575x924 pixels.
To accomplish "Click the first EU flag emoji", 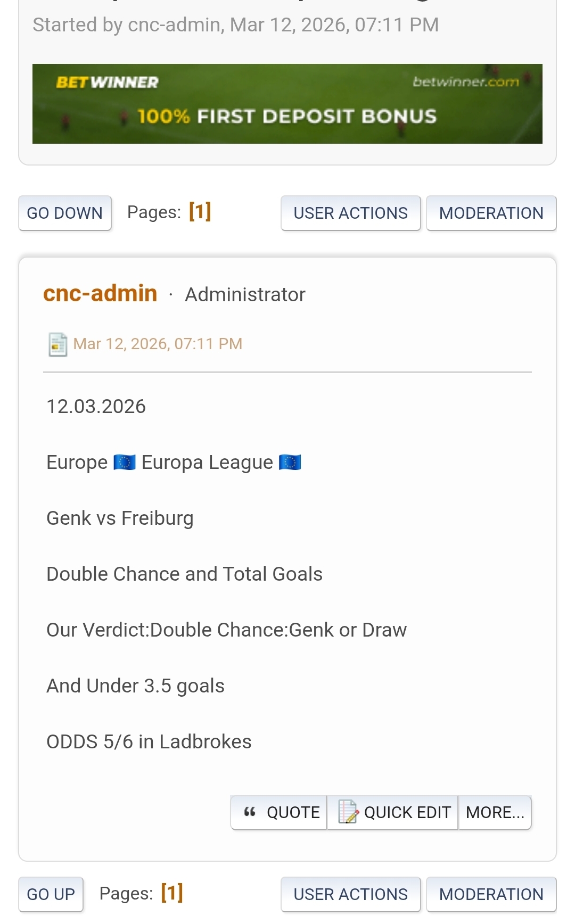I will 125,462.
